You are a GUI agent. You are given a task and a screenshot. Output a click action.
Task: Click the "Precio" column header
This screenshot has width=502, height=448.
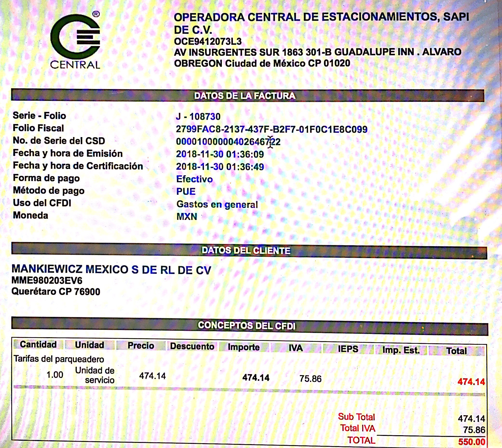[x=141, y=346]
